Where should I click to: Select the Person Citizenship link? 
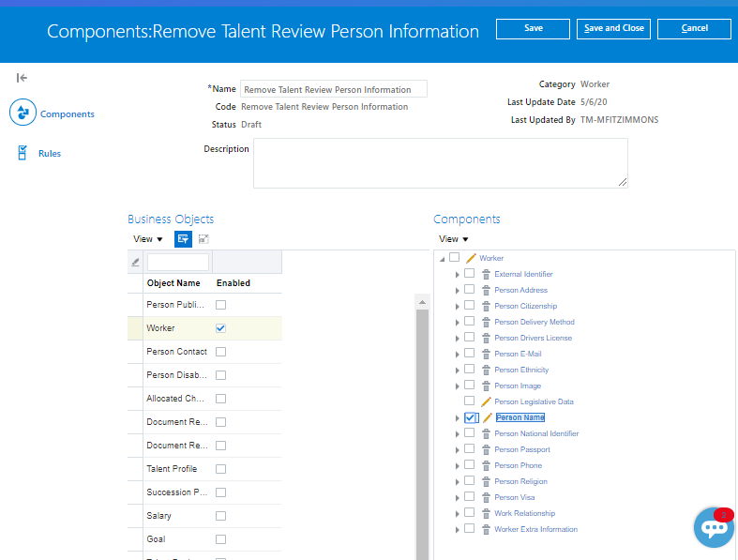tap(526, 306)
